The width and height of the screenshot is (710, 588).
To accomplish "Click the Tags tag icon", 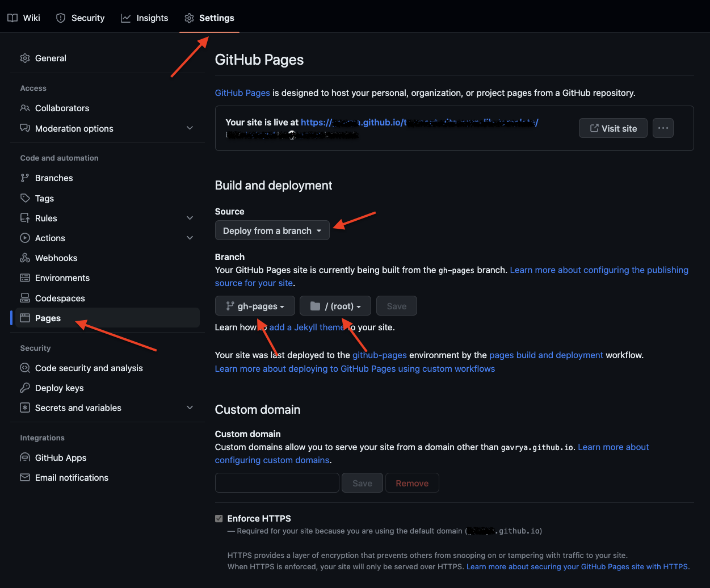I will (x=25, y=198).
